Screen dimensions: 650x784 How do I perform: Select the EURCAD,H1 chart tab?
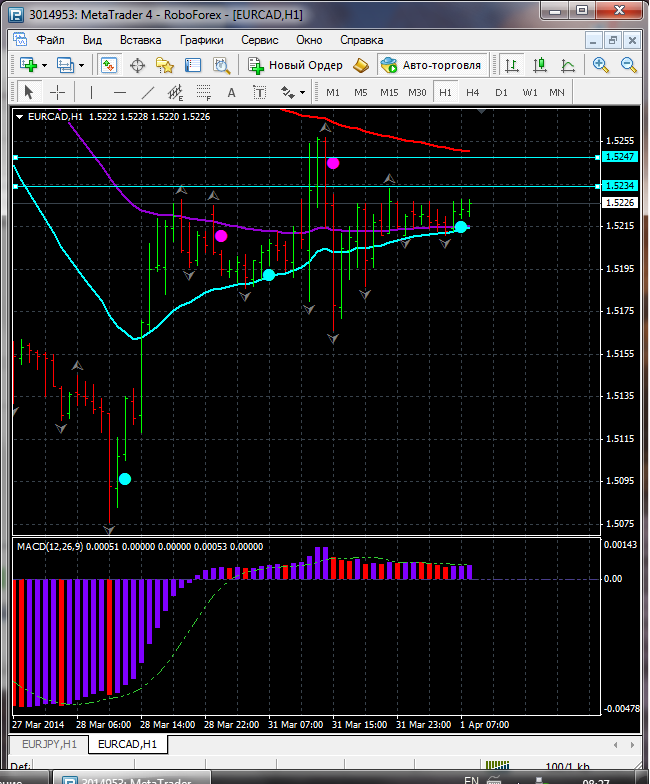128,744
